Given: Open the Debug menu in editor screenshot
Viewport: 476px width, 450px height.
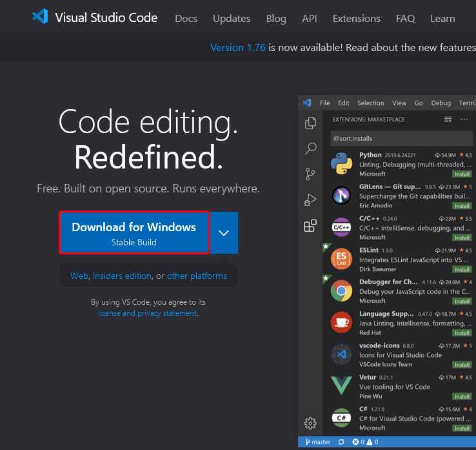Looking at the screenshot, I should click(441, 103).
